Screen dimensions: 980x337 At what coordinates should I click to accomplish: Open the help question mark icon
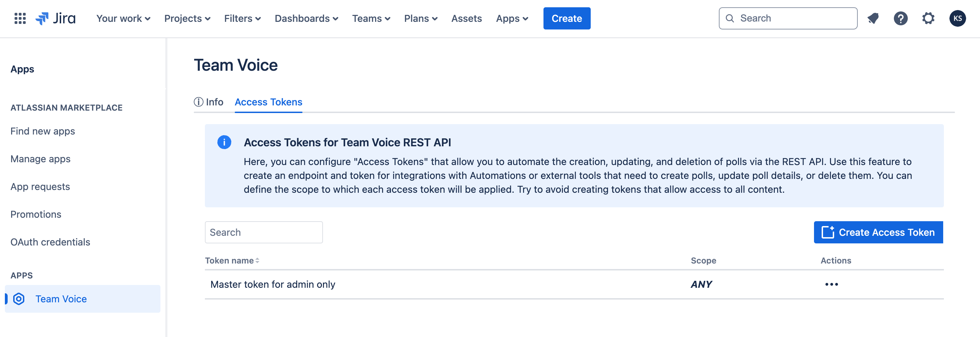[x=900, y=18]
